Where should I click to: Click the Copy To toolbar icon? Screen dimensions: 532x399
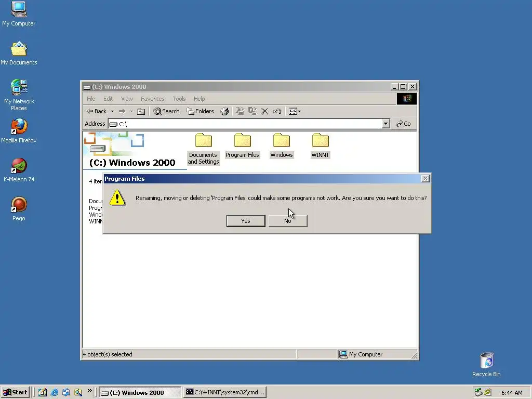click(x=252, y=111)
